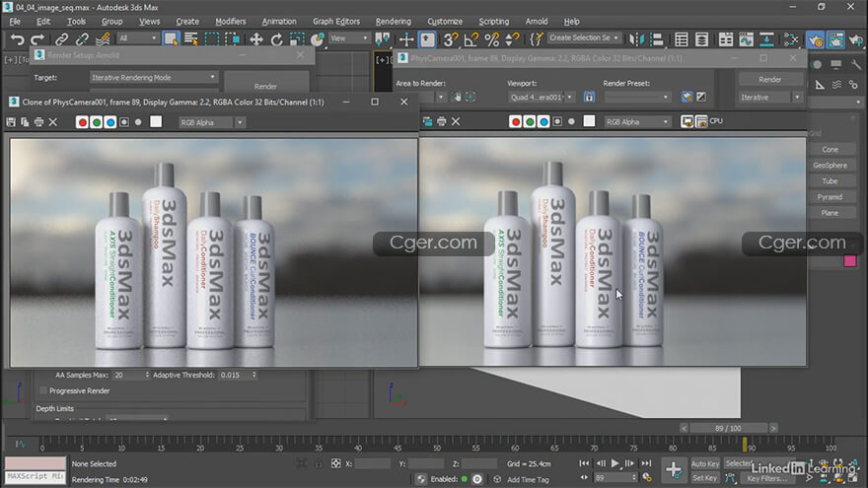Print image in Clone frame window
Screen dimensions: 868x488
(x=38, y=122)
